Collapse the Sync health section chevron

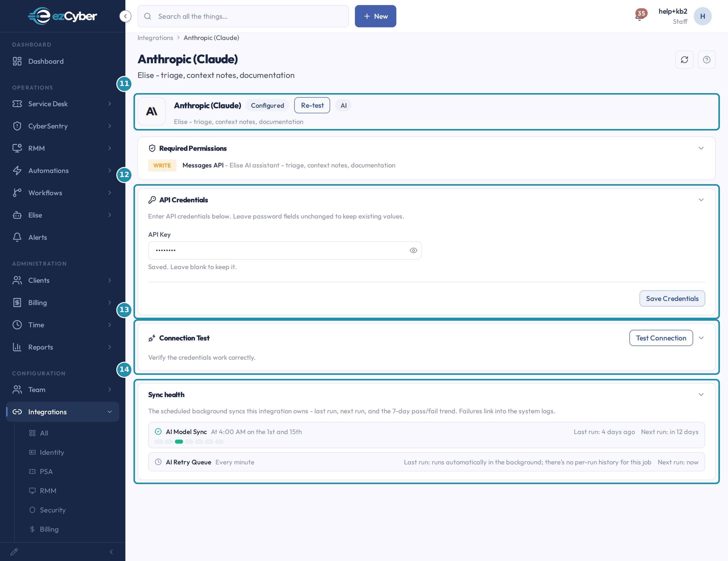click(701, 395)
